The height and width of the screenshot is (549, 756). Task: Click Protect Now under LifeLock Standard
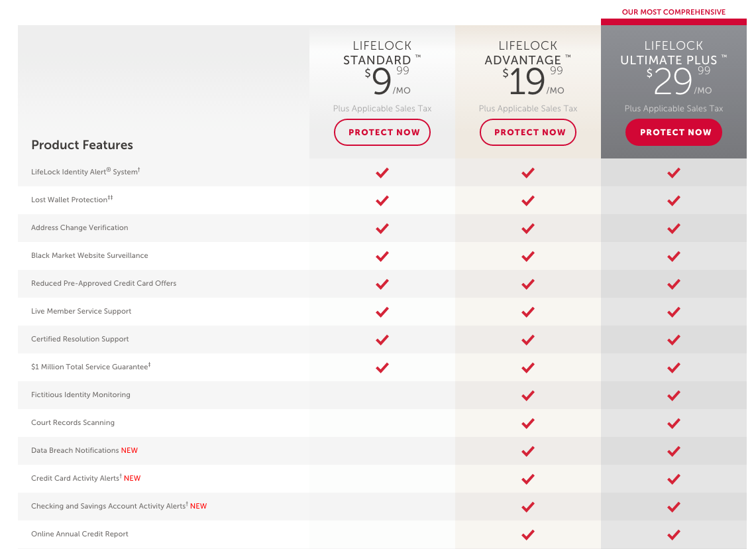pos(382,132)
